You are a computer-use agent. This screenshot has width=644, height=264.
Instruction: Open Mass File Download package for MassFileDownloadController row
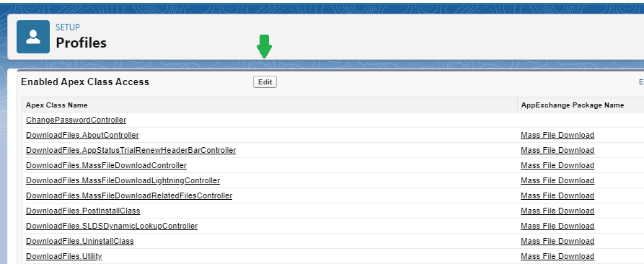(x=557, y=165)
